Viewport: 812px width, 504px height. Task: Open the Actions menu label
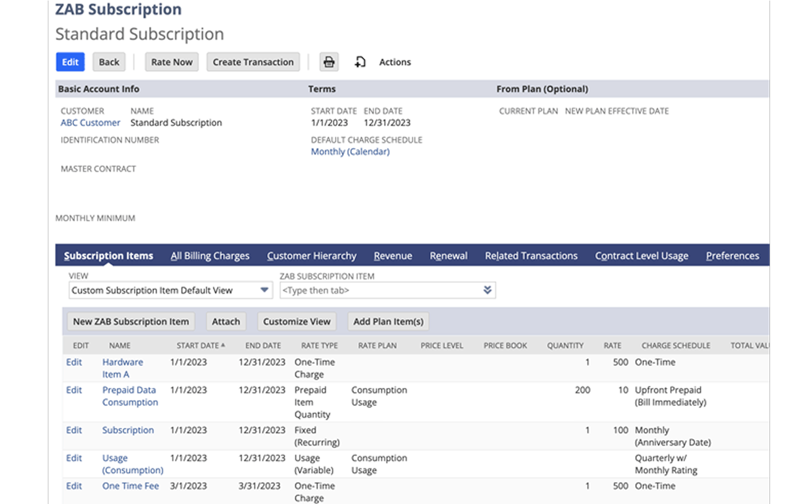coord(395,62)
